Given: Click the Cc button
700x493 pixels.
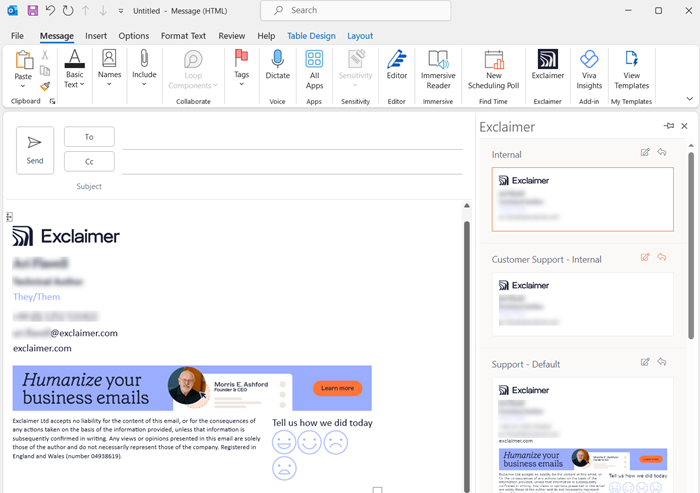Looking at the screenshot, I should point(89,161).
